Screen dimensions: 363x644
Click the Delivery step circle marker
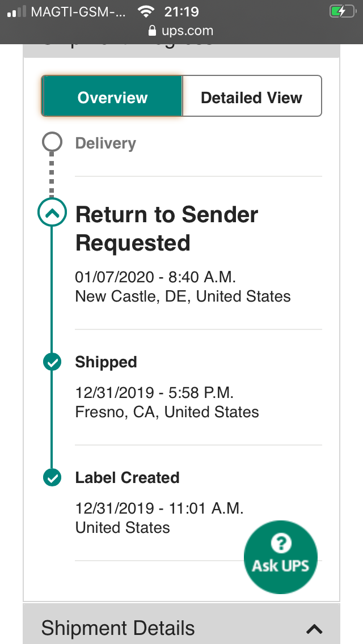point(52,142)
